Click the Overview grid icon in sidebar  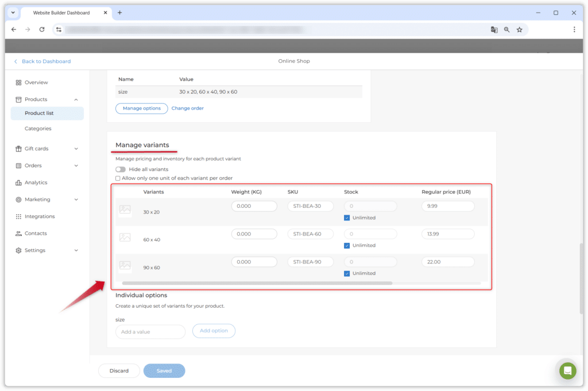tap(18, 83)
